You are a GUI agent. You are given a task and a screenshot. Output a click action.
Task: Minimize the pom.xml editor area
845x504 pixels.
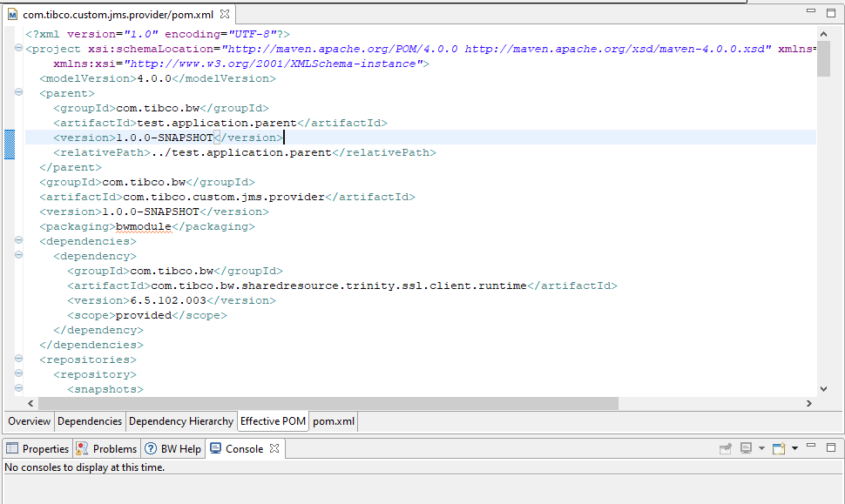click(x=811, y=10)
